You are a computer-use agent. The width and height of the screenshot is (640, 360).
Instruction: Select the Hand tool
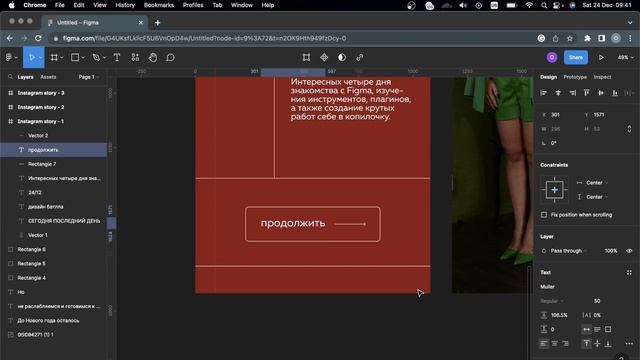tap(153, 58)
